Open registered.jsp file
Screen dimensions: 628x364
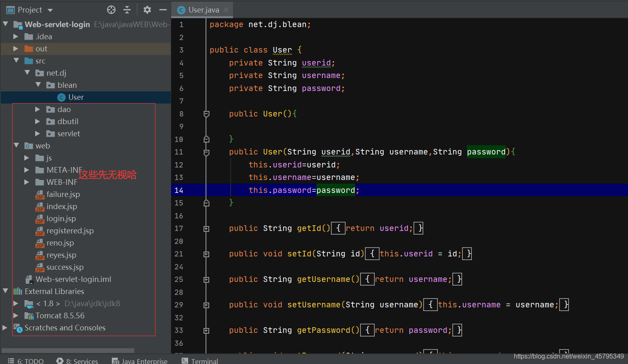(70, 231)
